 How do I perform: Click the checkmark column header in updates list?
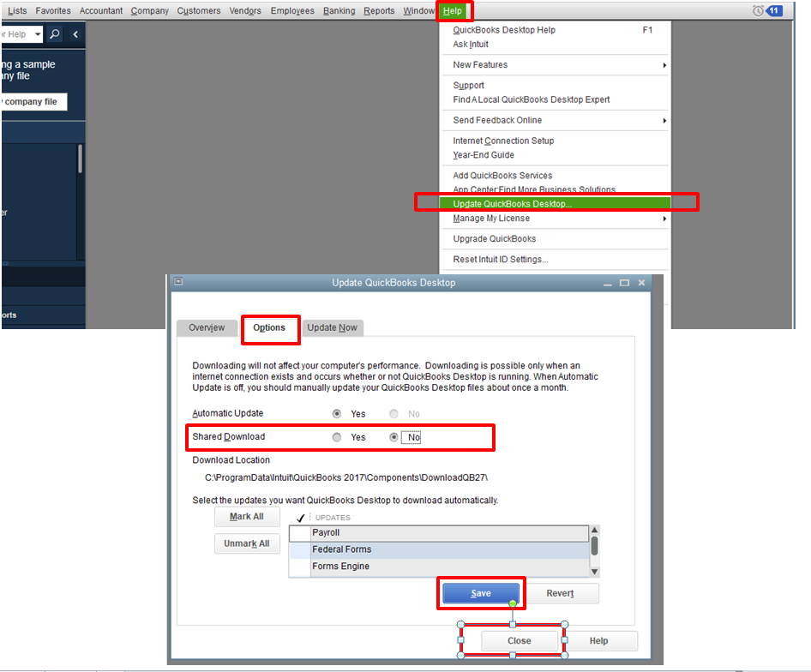[x=301, y=518]
